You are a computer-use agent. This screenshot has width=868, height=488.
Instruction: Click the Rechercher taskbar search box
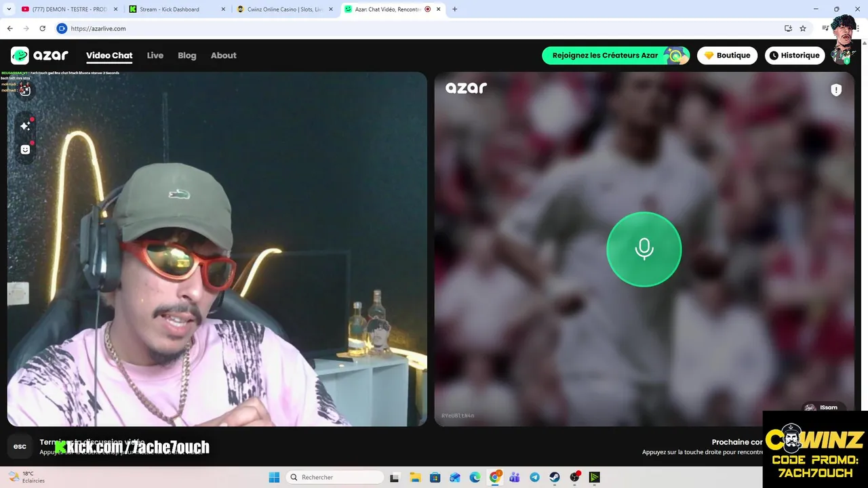[335, 477]
